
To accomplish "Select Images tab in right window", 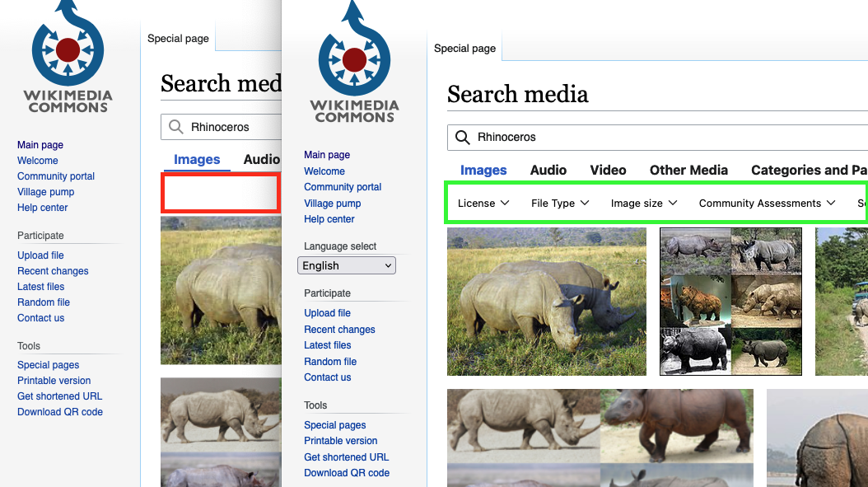I will (x=483, y=170).
